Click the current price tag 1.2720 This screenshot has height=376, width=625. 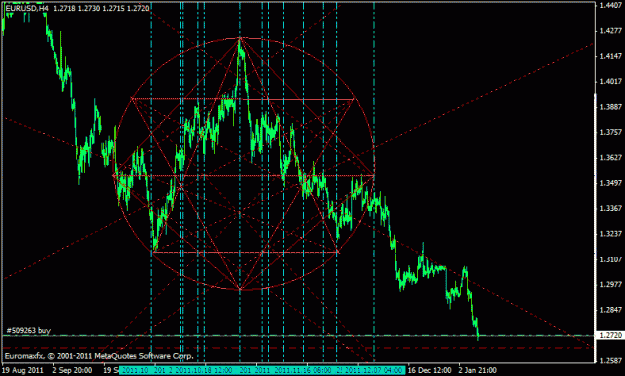[610, 335]
